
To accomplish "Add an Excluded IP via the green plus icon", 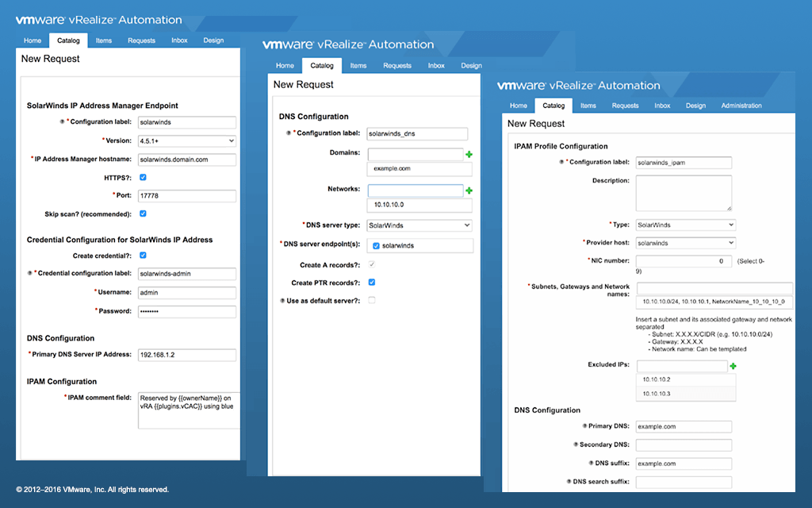I will pos(731,366).
